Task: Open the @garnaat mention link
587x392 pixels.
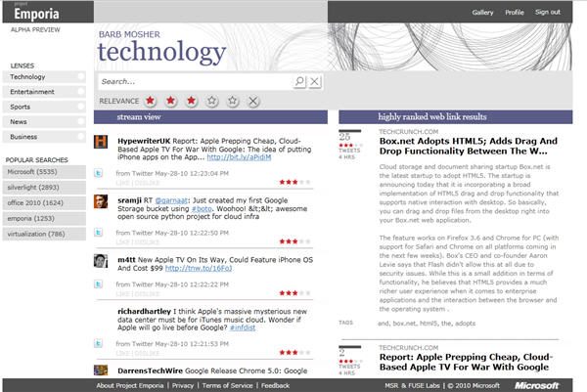Action: [171, 200]
